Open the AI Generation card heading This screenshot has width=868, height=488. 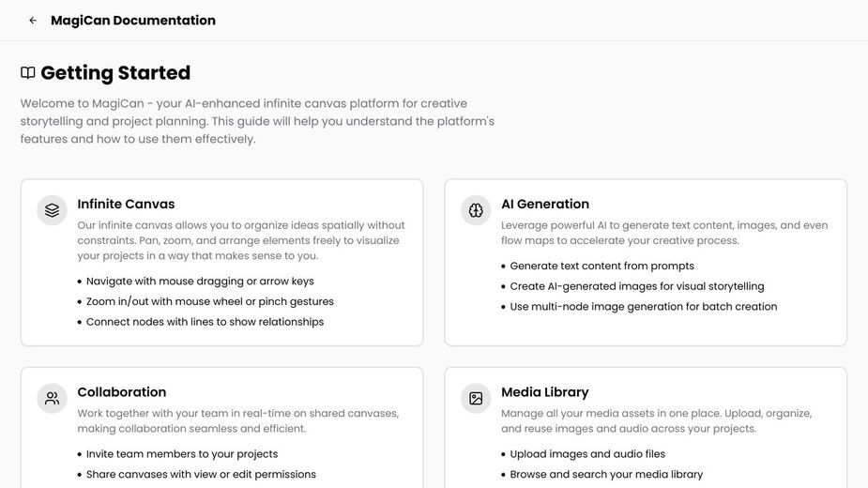tap(545, 204)
